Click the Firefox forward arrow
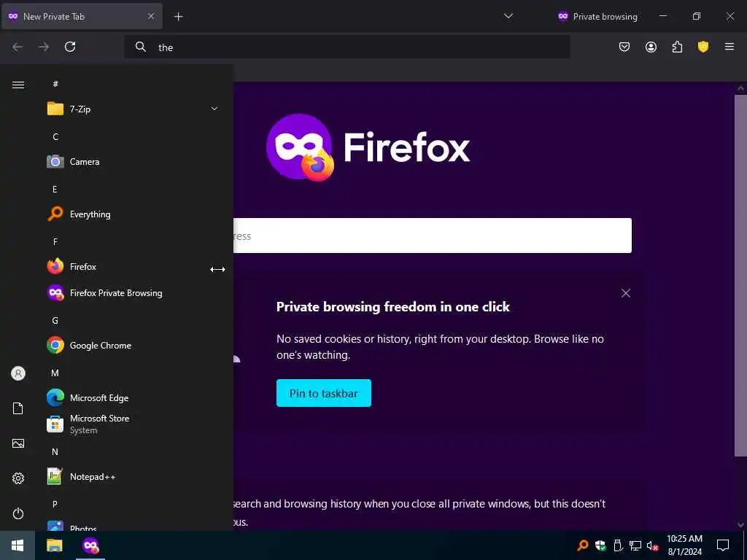The height and width of the screenshot is (560, 747). tap(44, 47)
